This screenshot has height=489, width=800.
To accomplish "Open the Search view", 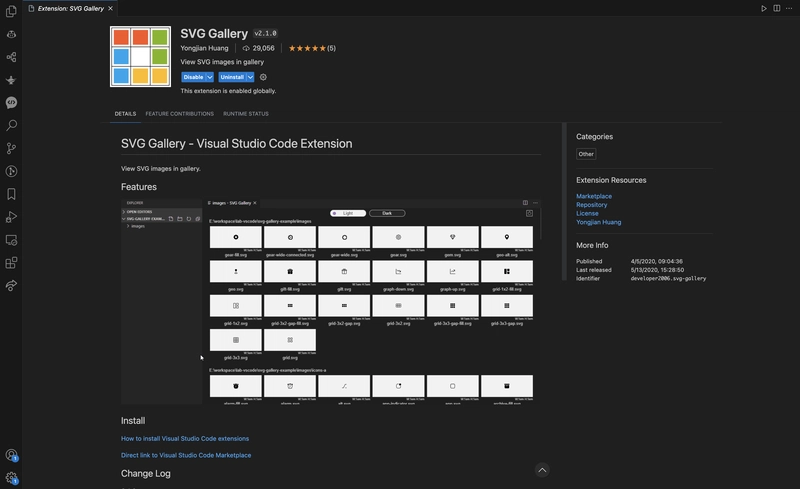I will [11, 125].
